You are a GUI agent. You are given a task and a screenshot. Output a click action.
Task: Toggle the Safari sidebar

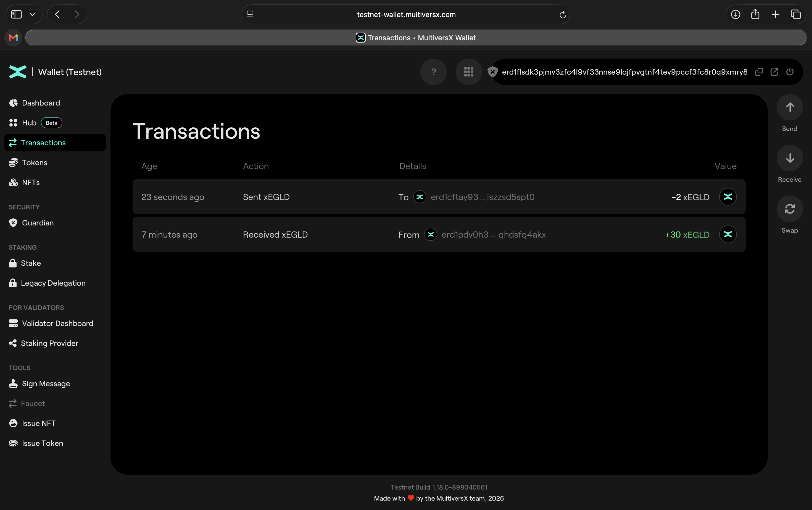[17, 14]
